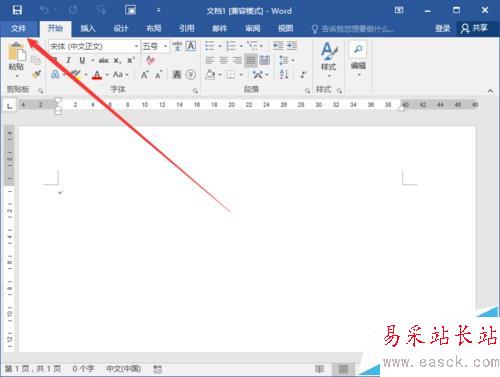Click the ruler tab selector L
Viewport: 500px width, 377px height.
[x=10, y=106]
